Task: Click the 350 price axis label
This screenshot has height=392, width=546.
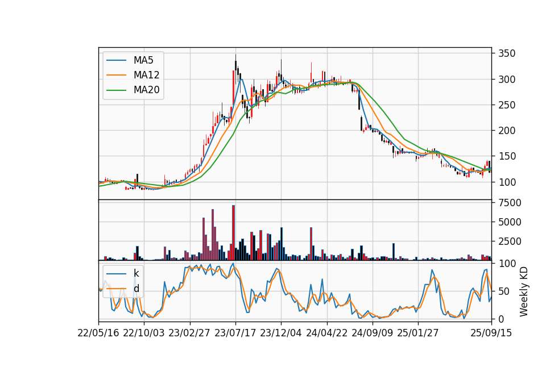Action: click(507, 53)
